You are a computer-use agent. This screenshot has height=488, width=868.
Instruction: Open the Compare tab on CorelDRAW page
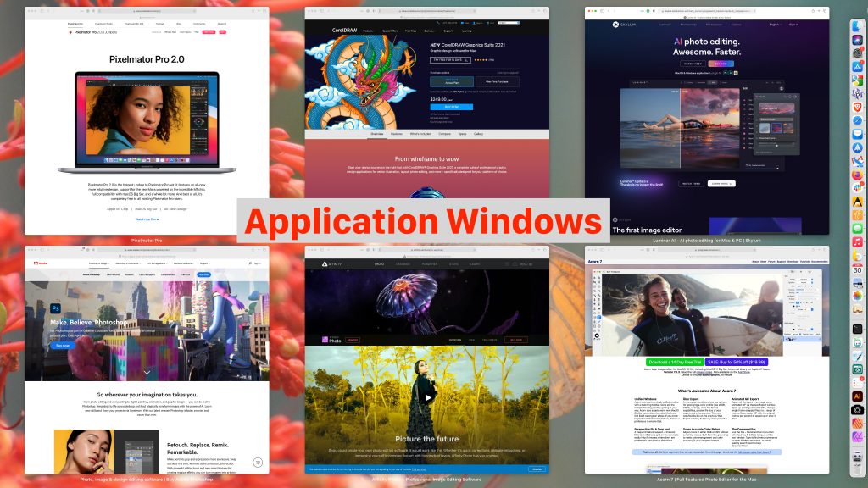pyautogui.click(x=442, y=134)
